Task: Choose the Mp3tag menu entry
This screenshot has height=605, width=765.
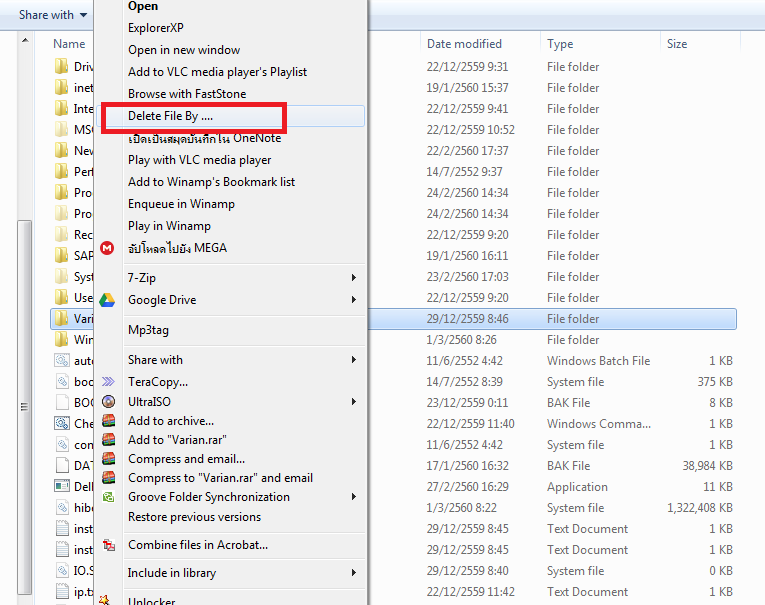Action: point(148,330)
